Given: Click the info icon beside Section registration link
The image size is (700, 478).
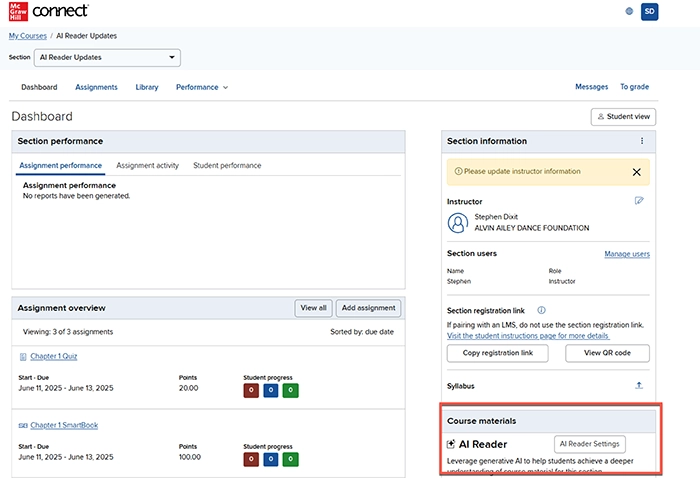Looking at the screenshot, I should [x=541, y=310].
